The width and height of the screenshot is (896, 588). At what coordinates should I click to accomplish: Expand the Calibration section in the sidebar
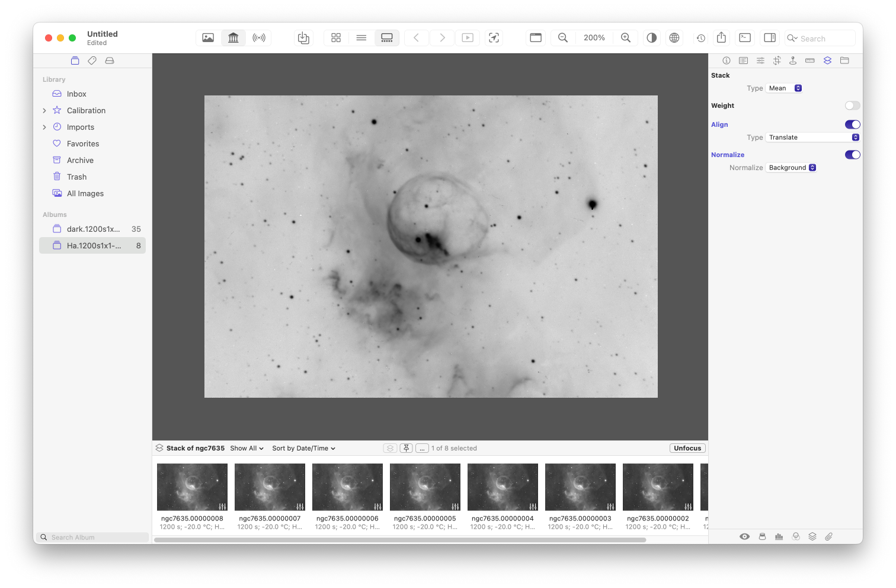click(44, 110)
